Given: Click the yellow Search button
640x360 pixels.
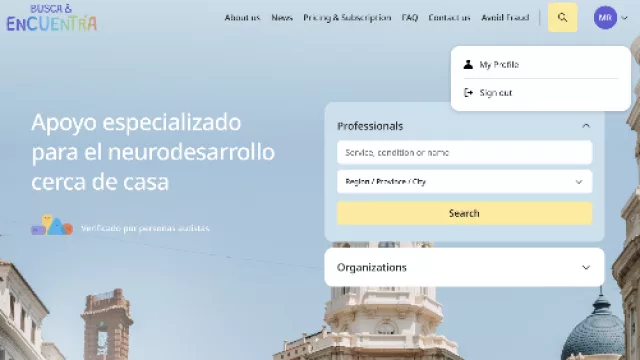Looking at the screenshot, I should point(464,213).
